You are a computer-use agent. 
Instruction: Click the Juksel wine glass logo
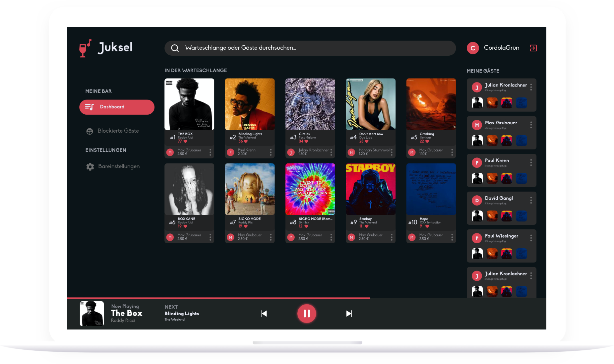pyautogui.click(x=85, y=48)
